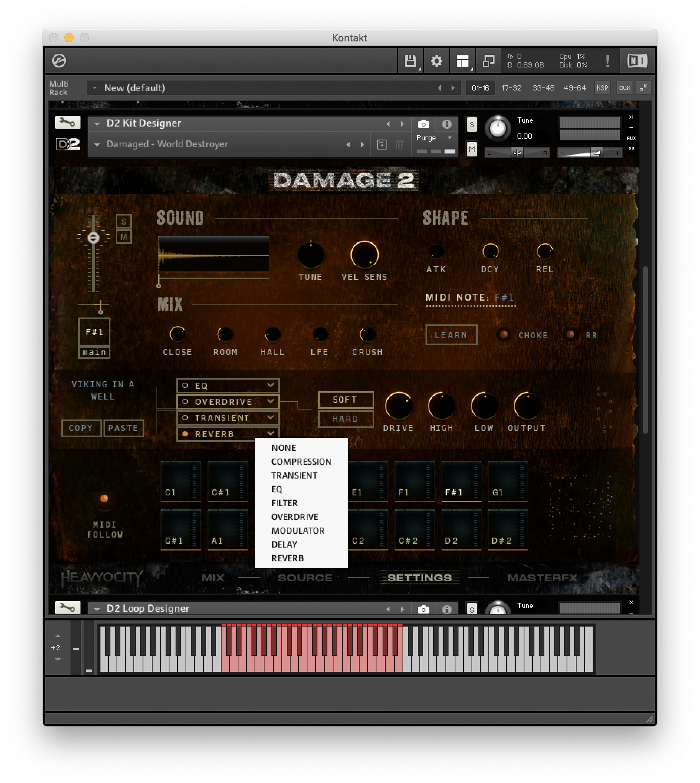Select the G1 drum pad
The width and height of the screenshot is (700, 783).
508,481
